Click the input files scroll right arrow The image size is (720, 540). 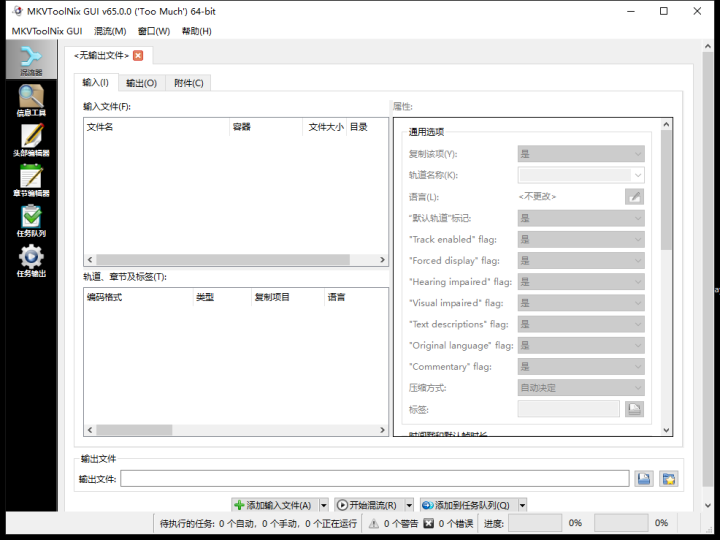pos(382,260)
